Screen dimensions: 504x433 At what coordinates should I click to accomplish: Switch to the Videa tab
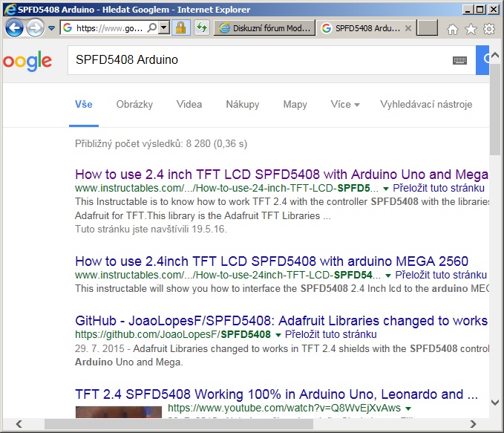[189, 104]
